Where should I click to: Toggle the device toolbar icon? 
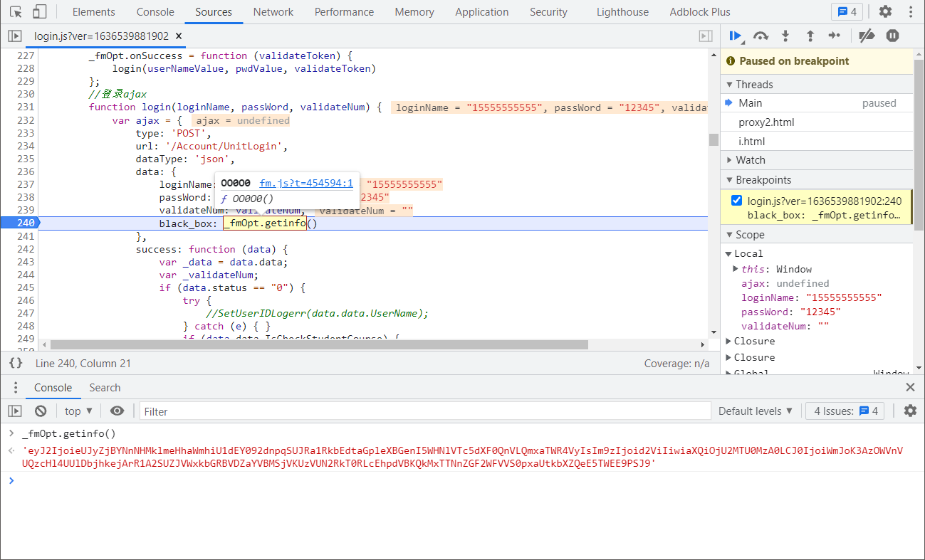point(40,11)
